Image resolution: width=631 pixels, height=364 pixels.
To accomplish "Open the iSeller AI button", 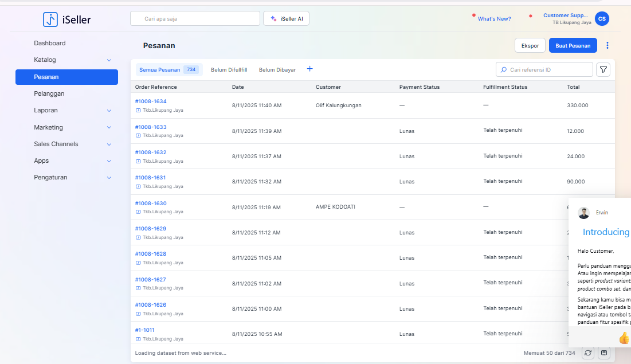I will pyautogui.click(x=287, y=19).
